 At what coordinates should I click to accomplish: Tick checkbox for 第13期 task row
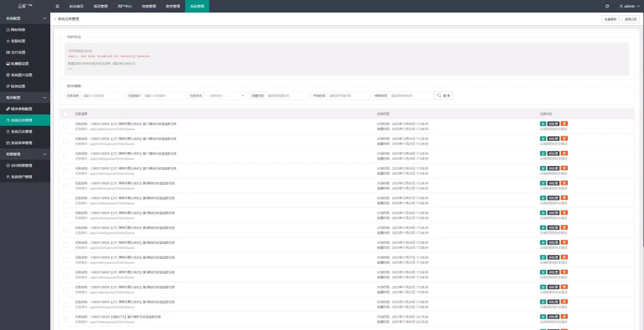[x=65, y=126]
